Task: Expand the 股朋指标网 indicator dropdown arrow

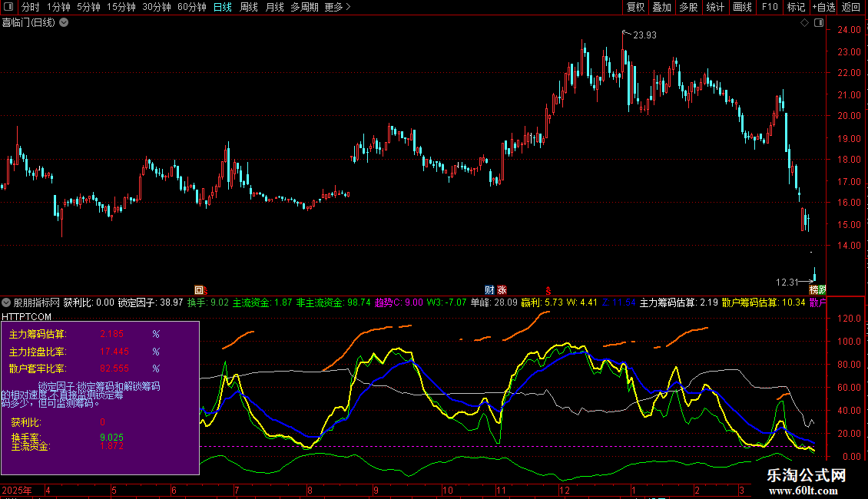Action: (x=6, y=302)
